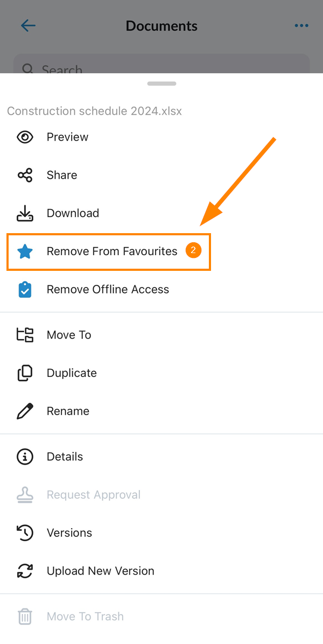Tap the Details info circle icon
The height and width of the screenshot is (644, 323).
point(25,457)
